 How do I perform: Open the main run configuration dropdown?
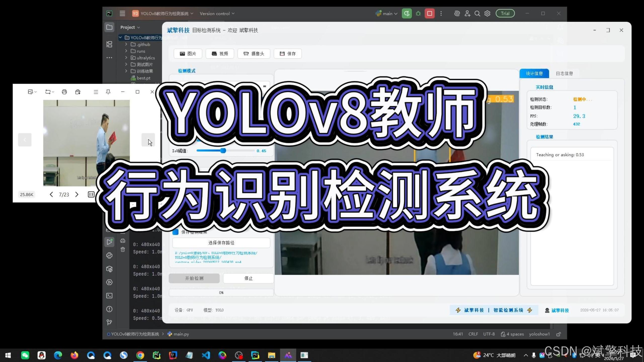point(387,14)
